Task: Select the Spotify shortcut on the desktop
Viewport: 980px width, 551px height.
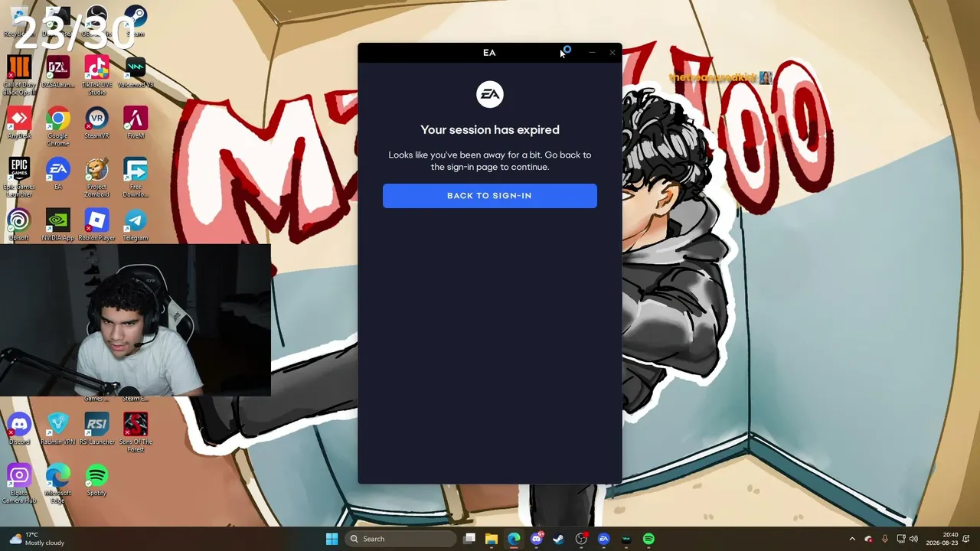Action: (96, 480)
